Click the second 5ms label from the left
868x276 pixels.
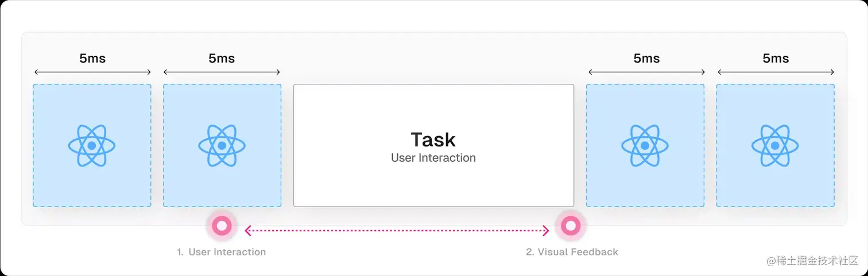[x=222, y=59]
